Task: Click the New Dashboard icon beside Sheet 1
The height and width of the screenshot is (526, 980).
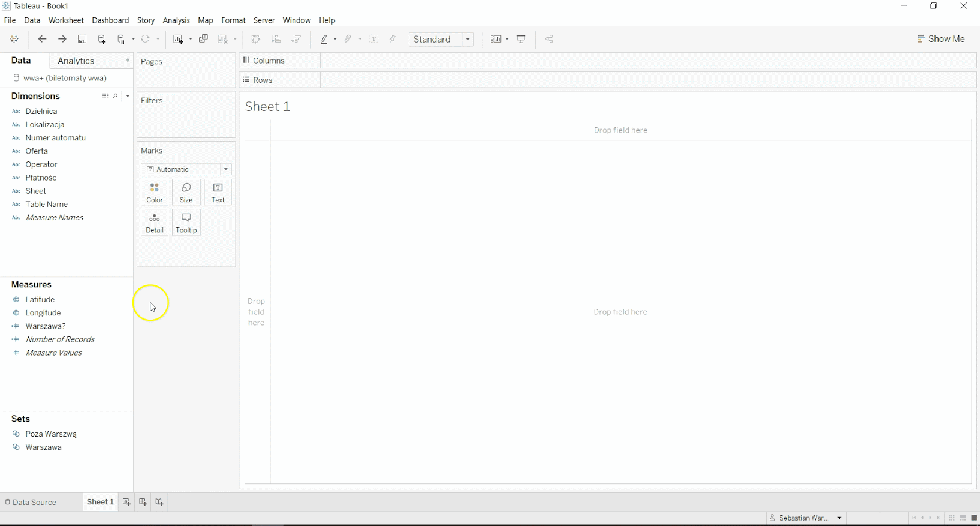Action: (143, 502)
